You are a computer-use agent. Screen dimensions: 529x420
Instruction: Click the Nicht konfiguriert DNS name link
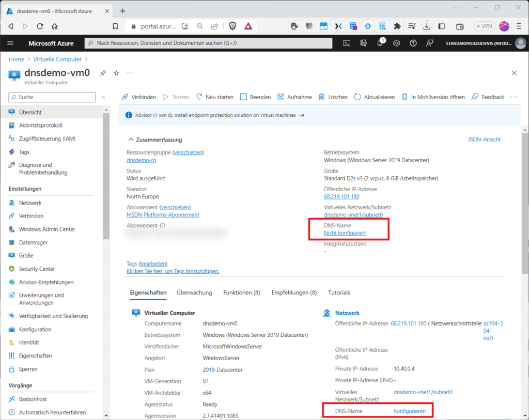pos(345,233)
